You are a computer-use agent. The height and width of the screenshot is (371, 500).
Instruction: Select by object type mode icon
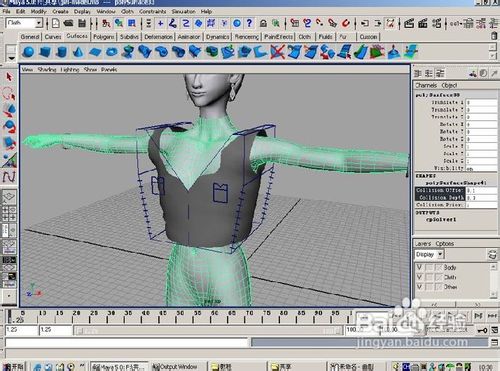click(119, 23)
